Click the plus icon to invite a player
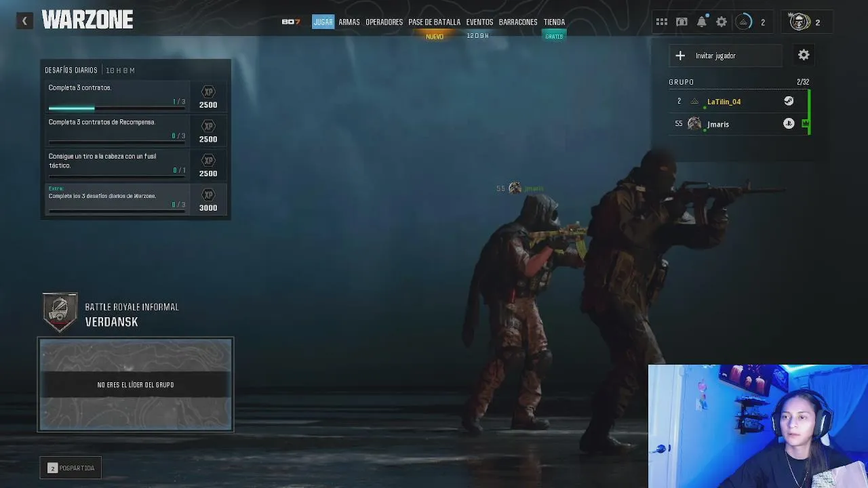Viewport: 868px width, 488px height. [x=680, y=56]
